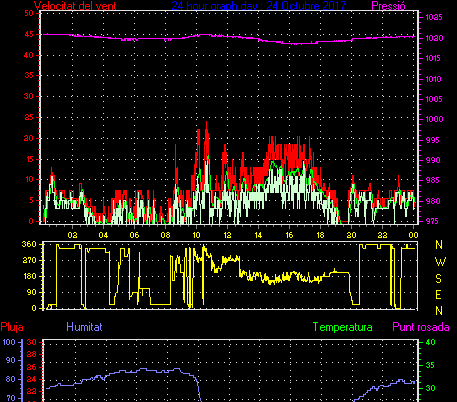
Task: Click the green 35 temperature axis value
Action: [x=431, y=365]
